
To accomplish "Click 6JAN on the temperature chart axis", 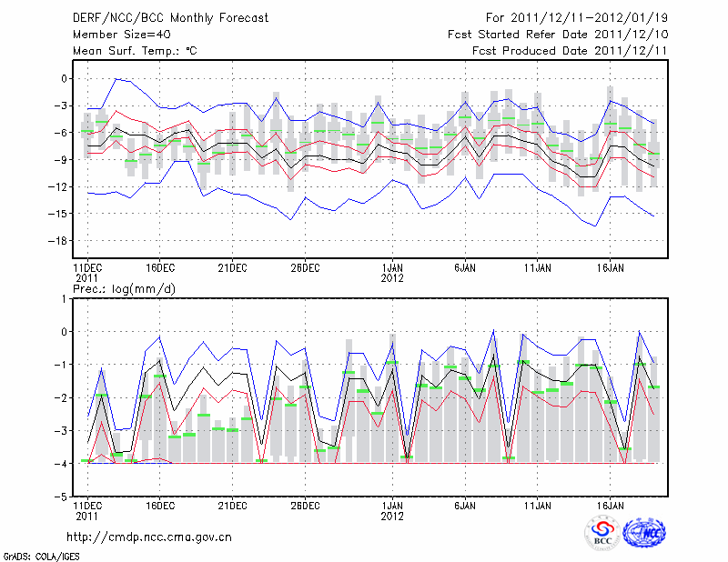I will click(464, 267).
